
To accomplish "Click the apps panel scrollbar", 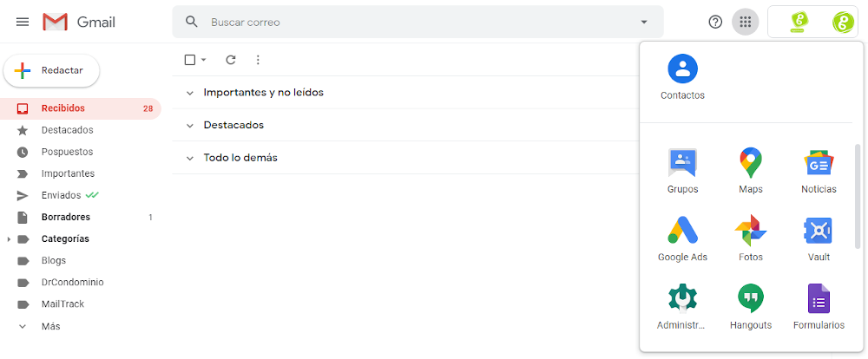I will click(x=858, y=196).
